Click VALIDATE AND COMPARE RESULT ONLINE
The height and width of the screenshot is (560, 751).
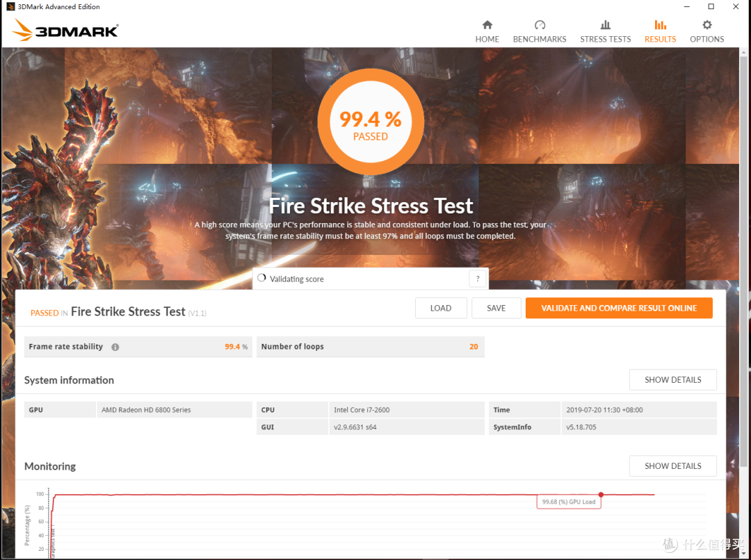pyautogui.click(x=619, y=308)
